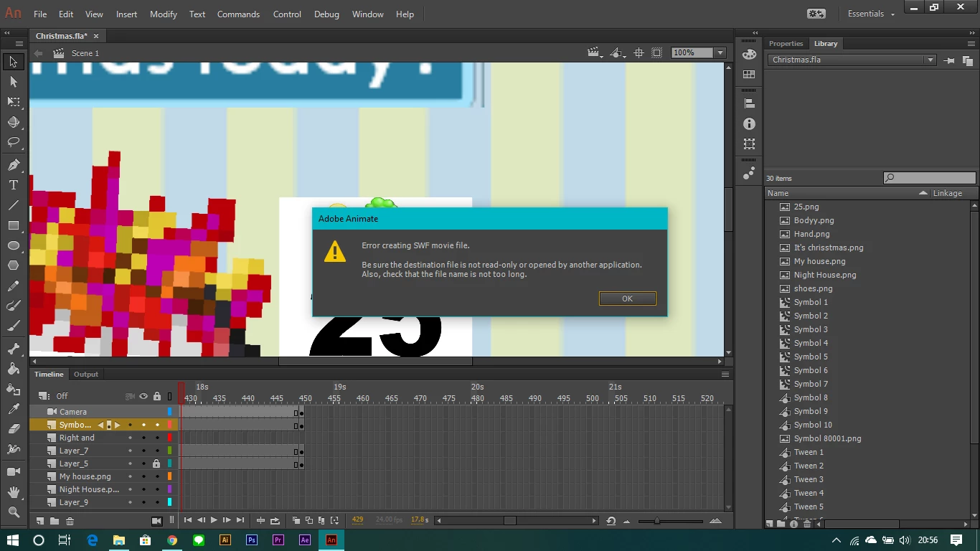Toggle outline color of Camera layer
Screen dimensions: 980x551
tap(169, 412)
